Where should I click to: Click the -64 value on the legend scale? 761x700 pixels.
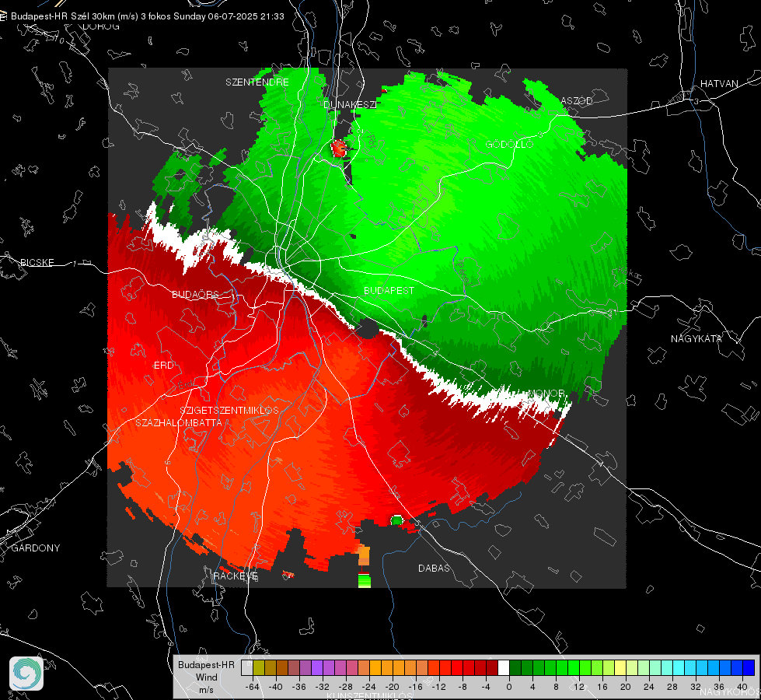253,687
